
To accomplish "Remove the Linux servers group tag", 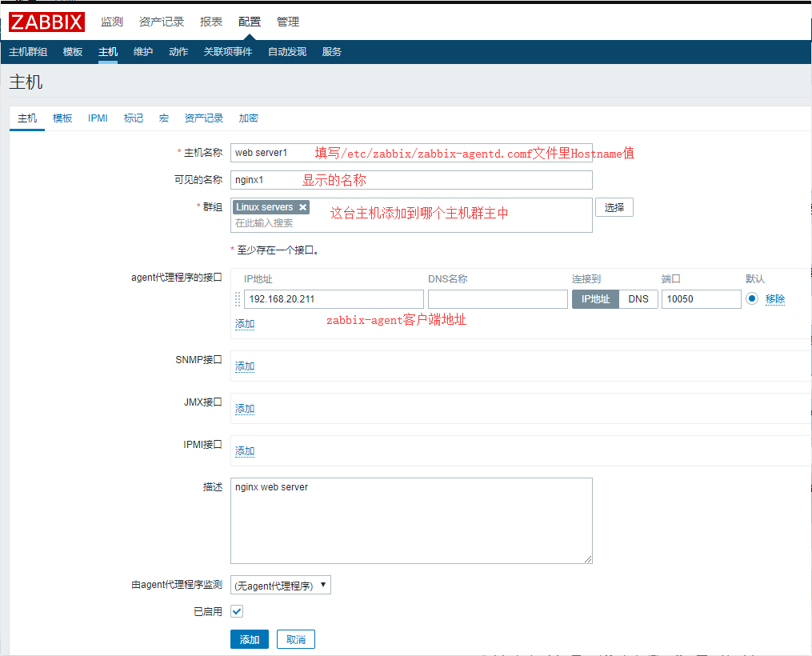I will [303, 207].
